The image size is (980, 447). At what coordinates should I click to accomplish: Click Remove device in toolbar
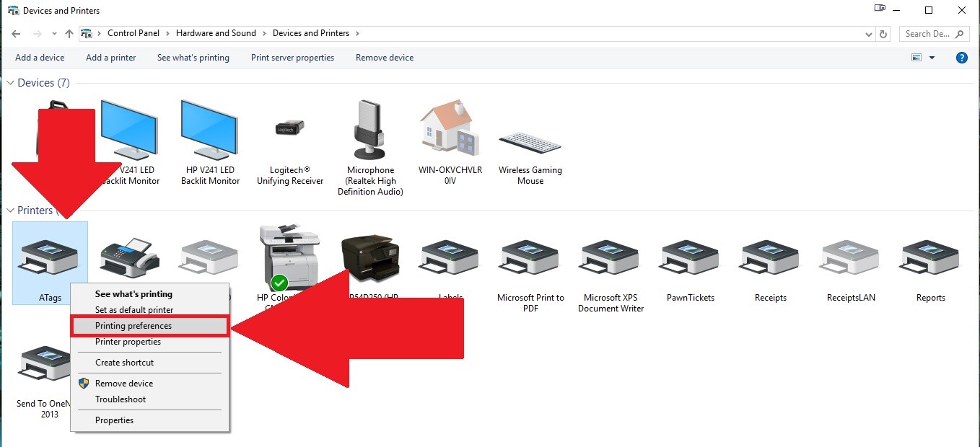385,58
